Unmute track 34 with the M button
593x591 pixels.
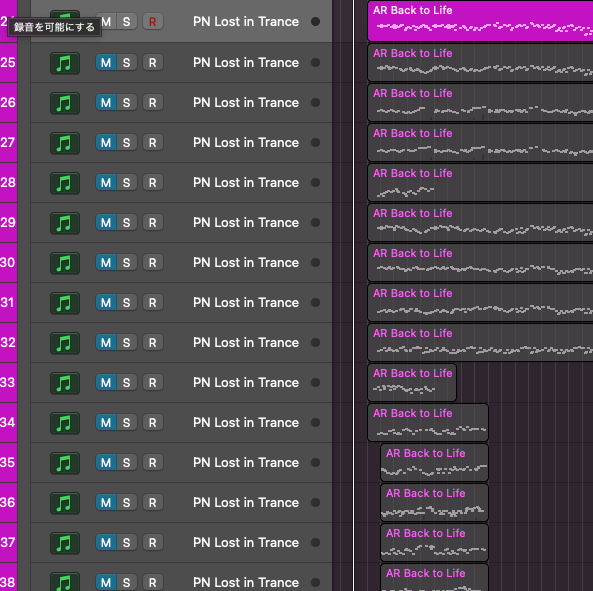(106, 423)
